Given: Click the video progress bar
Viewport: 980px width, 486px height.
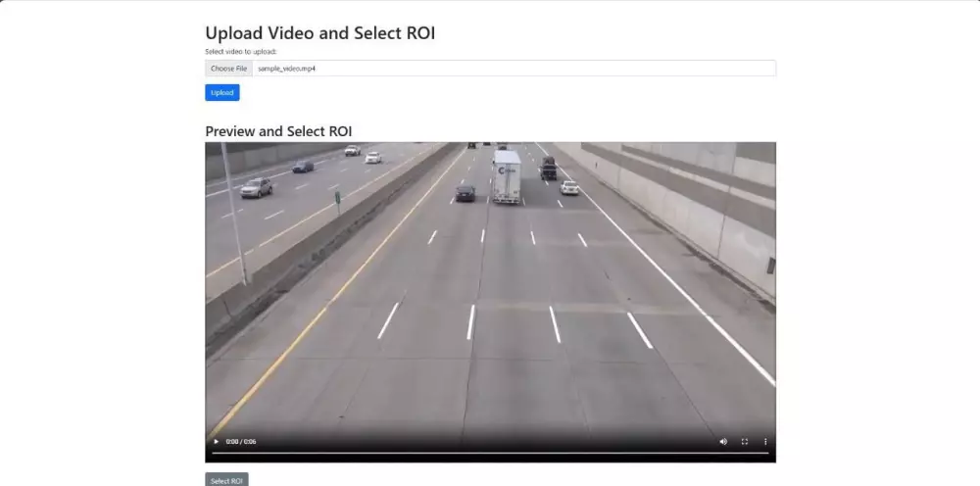Looking at the screenshot, I should tap(490, 453).
